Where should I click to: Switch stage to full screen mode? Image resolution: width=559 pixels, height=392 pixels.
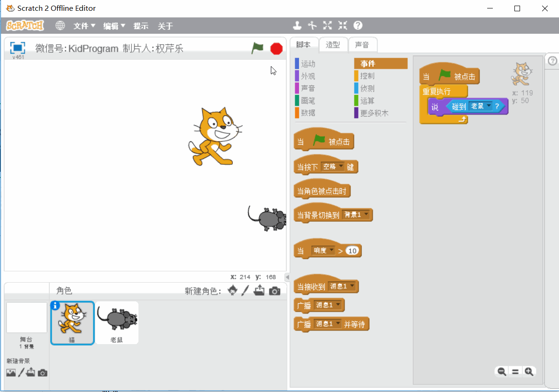tap(17, 47)
